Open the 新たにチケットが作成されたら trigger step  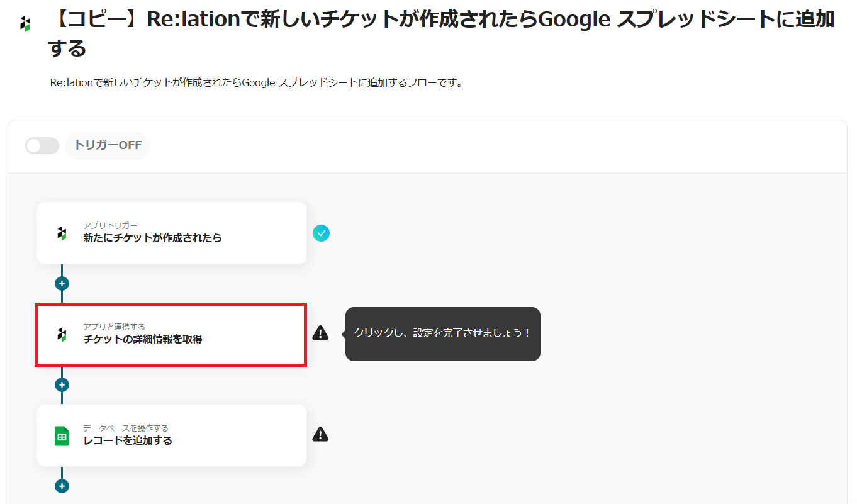point(171,233)
